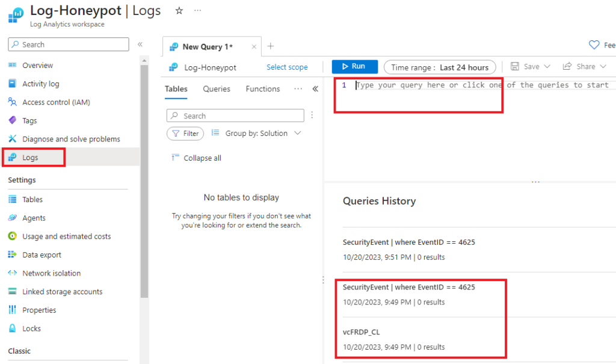Screen dimensions: 616x364
Task: Click the Logs icon in the sidebar
Action: 12,157
